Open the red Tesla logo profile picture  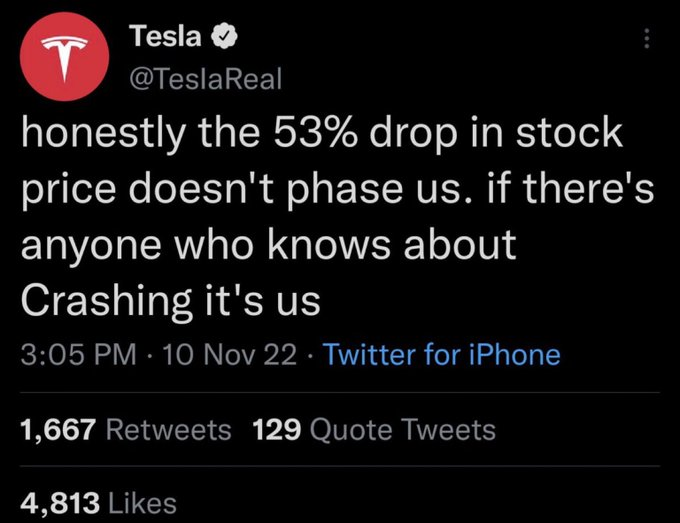coord(64,57)
